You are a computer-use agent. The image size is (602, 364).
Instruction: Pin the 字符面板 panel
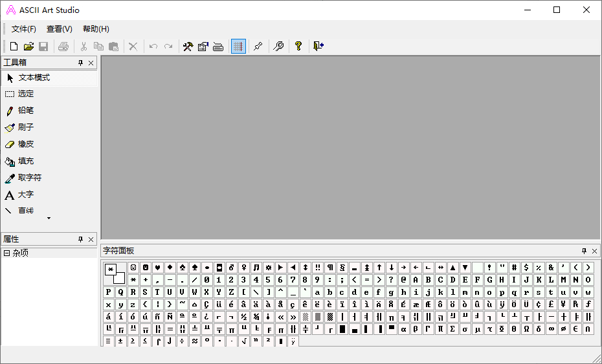584,251
